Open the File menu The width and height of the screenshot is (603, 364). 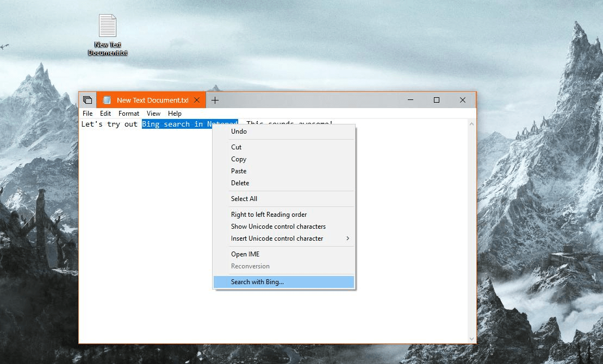88,114
